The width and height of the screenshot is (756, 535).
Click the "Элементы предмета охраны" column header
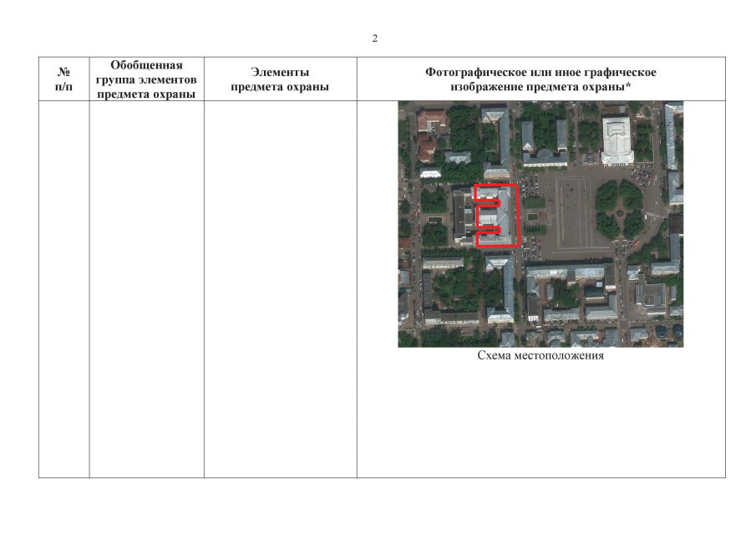pos(280,79)
